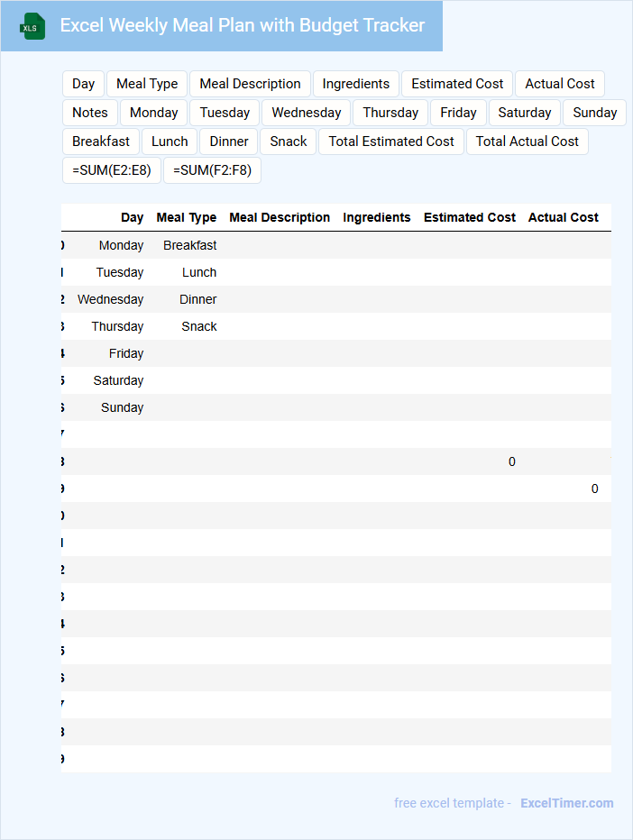Select the Saturday cell in the table

118,381
